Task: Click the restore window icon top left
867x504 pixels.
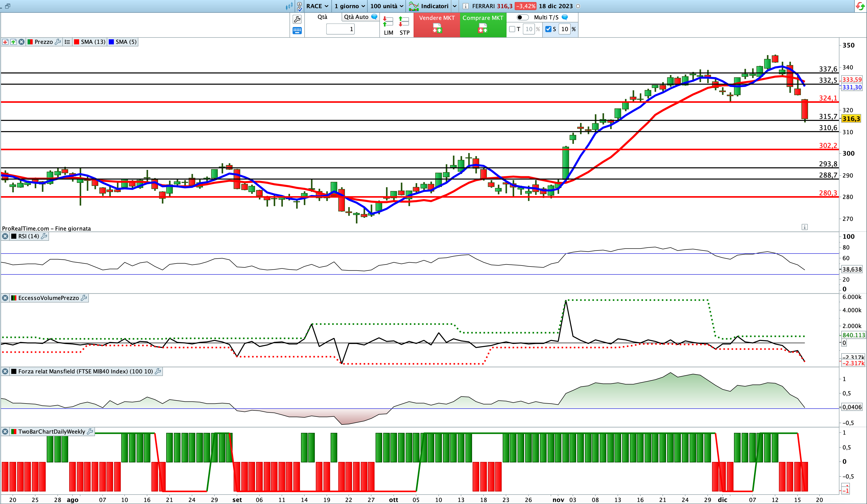Action: tap(8, 6)
